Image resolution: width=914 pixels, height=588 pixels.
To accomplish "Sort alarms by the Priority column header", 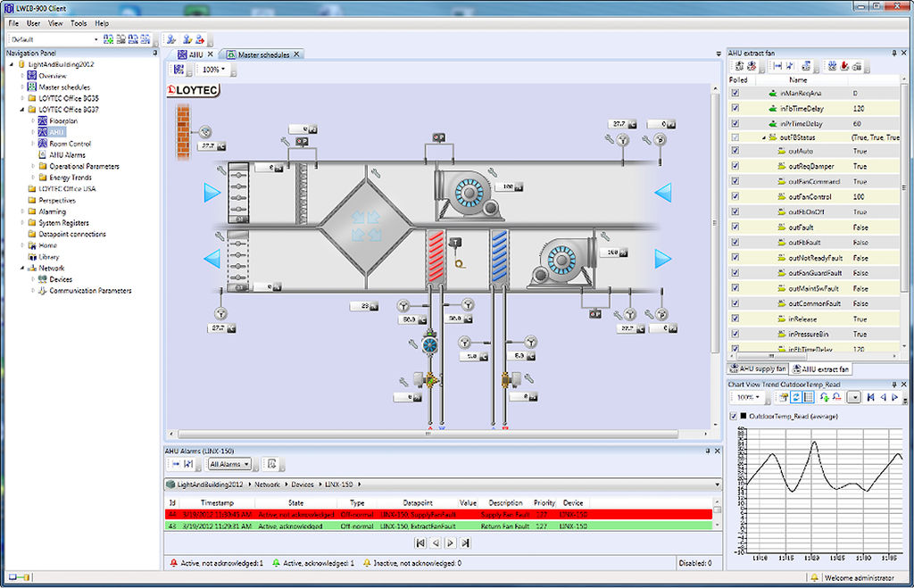I will (x=544, y=502).
